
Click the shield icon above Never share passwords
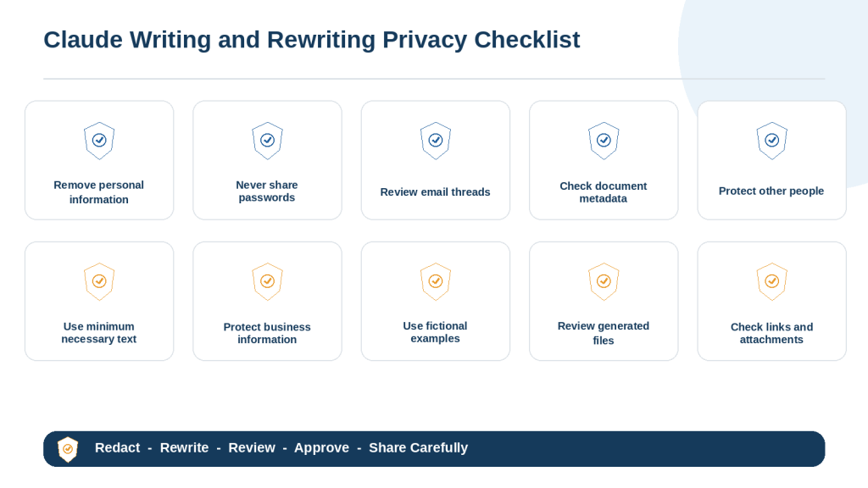pos(267,141)
